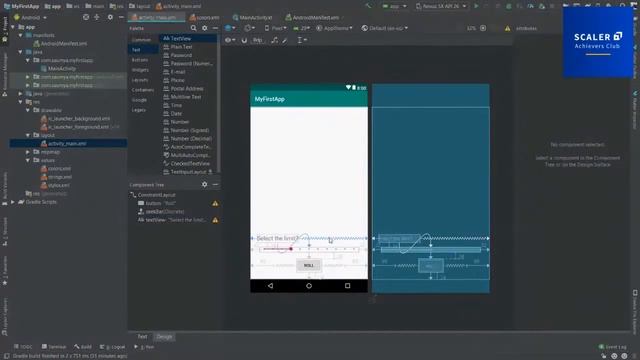The width and height of the screenshot is (640, 360).
Task: Open the app run configuration dropdown
Action: (x=395, y=6)
